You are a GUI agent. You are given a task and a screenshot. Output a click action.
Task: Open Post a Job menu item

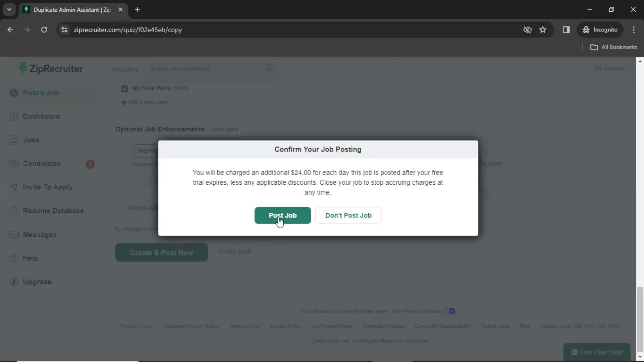tap(41, 93)
